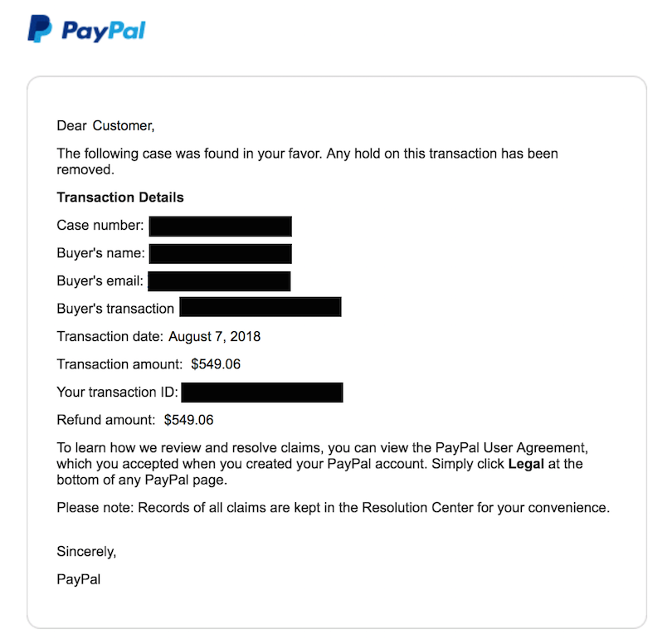This screenshot has width=672, height=639.
Task: Click the Sincerely closing line
Action: tap(86, 552)
